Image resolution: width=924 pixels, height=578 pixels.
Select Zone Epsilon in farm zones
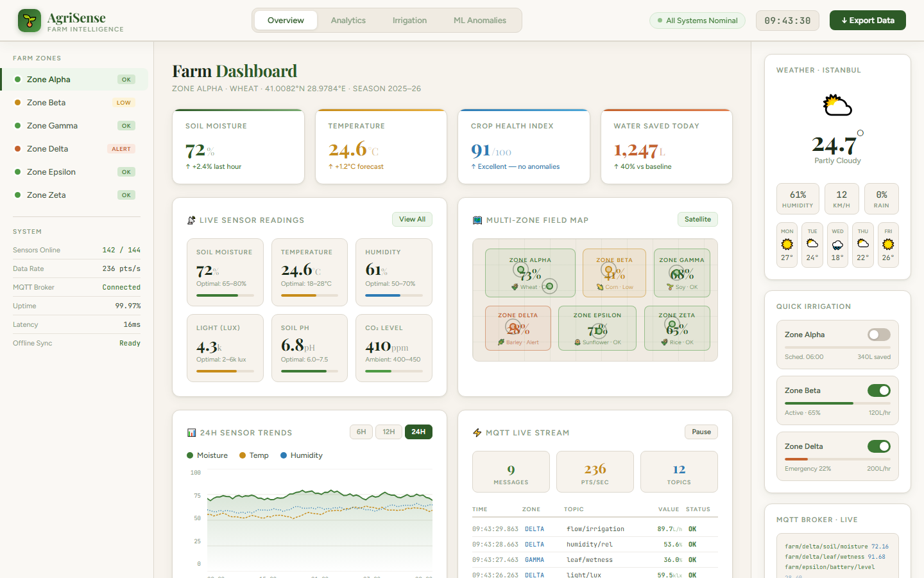pos(74,172)
